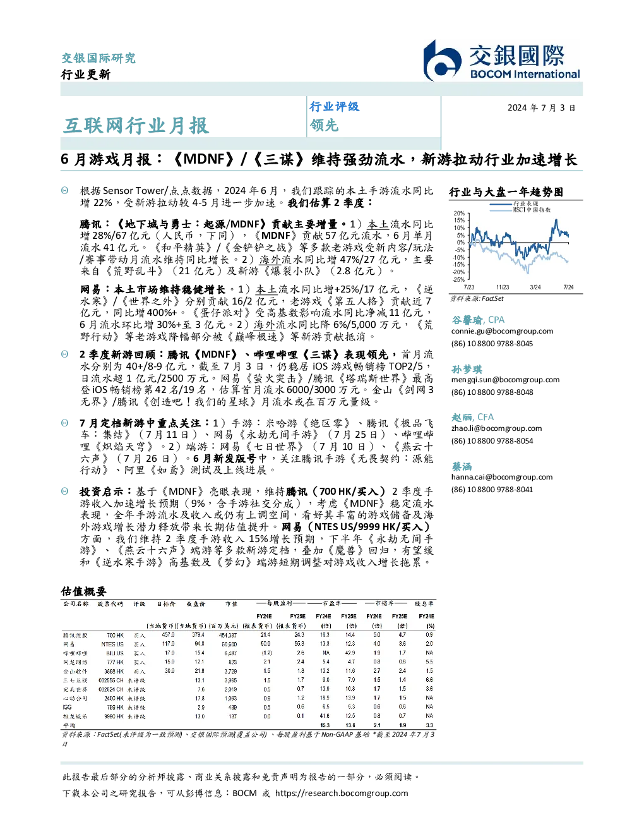Click stock code 9990 HK in table
The image size is (644, 834).
pyautogui.click(x=114, y=716)
